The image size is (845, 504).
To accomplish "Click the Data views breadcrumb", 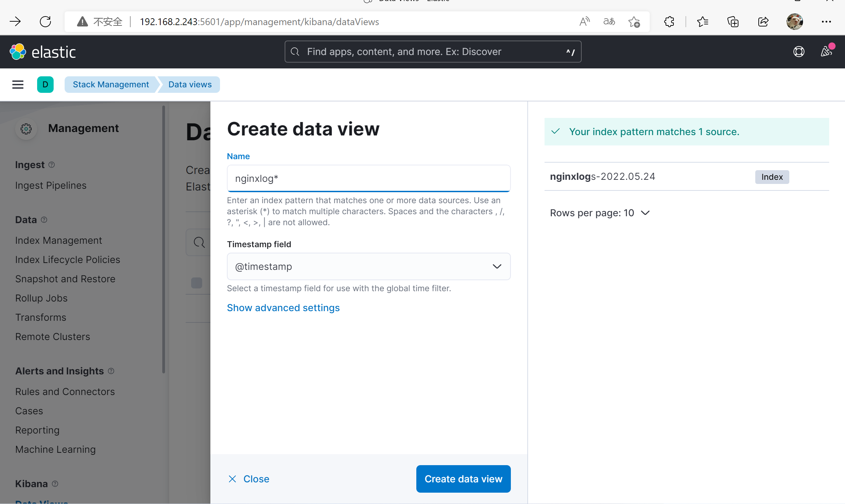I will click(190, 85).
